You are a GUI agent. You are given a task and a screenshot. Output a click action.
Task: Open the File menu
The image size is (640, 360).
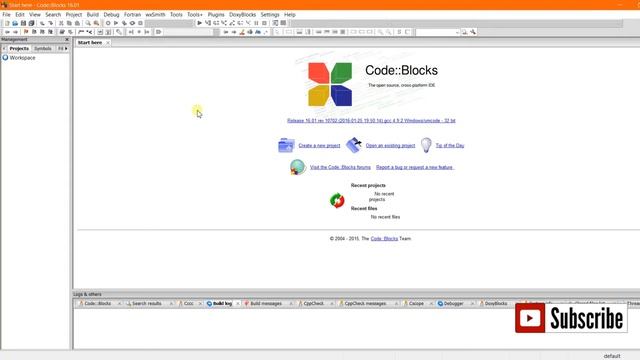tap(7, 14)
